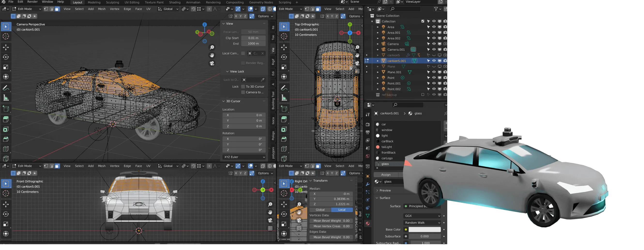Image resolution: width=644 pixels, height=250 pixels.
Task: Select the Rotate tool icon
Action: (x=6, y=57)
